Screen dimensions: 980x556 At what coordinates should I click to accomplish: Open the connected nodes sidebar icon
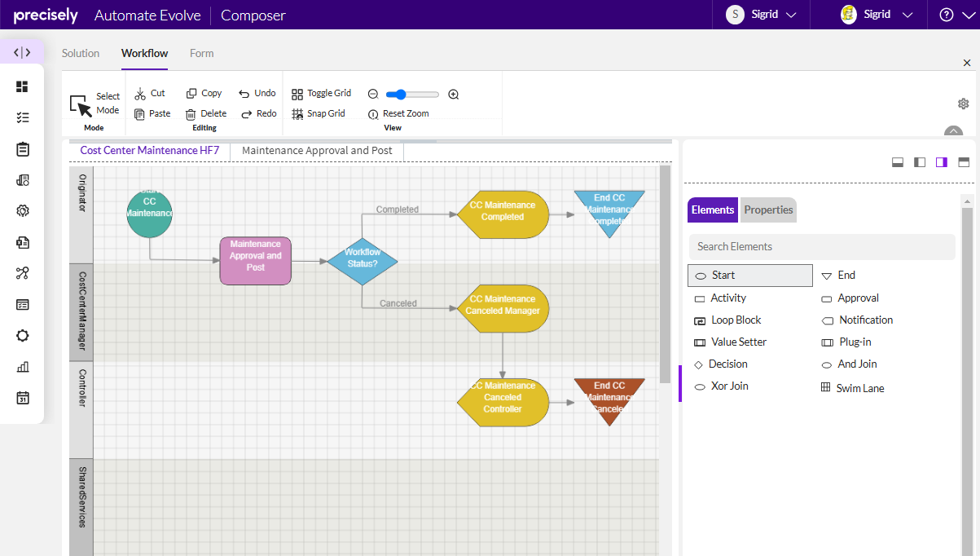tap(22, 273)
